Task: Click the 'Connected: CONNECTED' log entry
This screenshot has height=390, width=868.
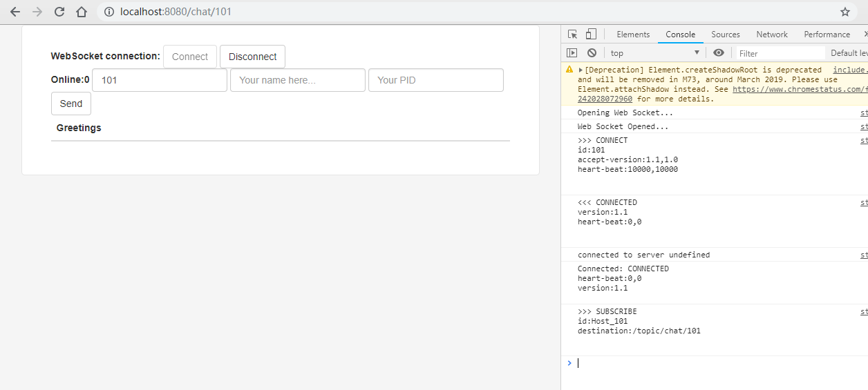Action: 715,283
